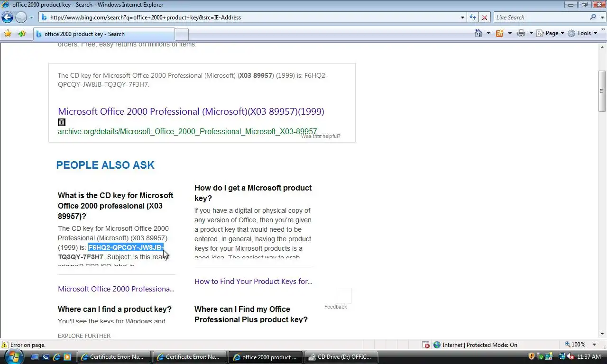This screenshot has width=607, height=364.
Task: Refresh the page with the Refresh icon
Action: (x=473, y=18)
